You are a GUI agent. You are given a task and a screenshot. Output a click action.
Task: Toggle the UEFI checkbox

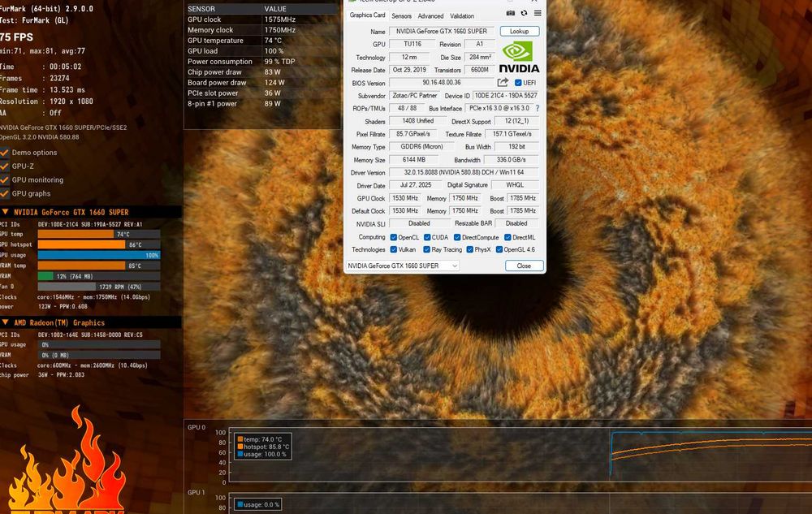point(518,83)
